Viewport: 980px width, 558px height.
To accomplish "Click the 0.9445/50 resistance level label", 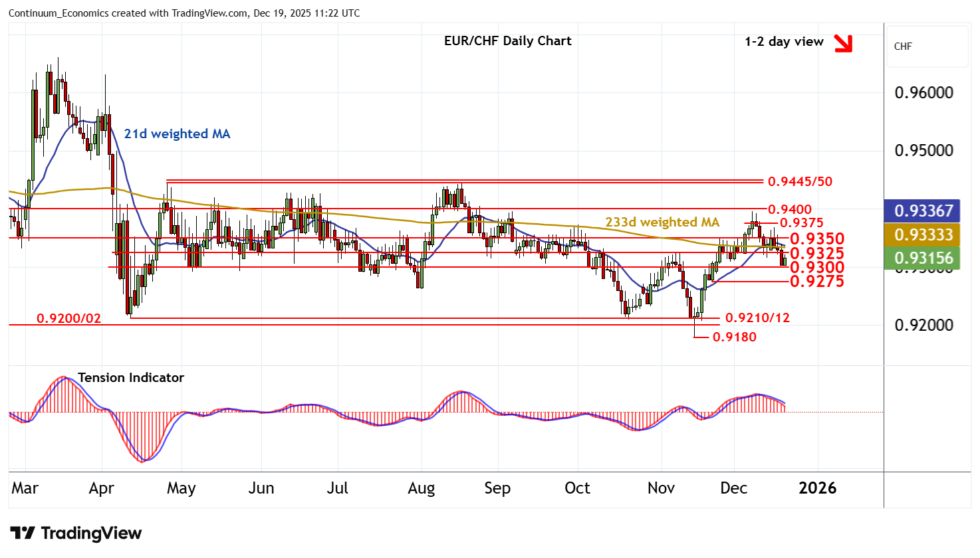I will pyautogui.click(x=800, y=181).
